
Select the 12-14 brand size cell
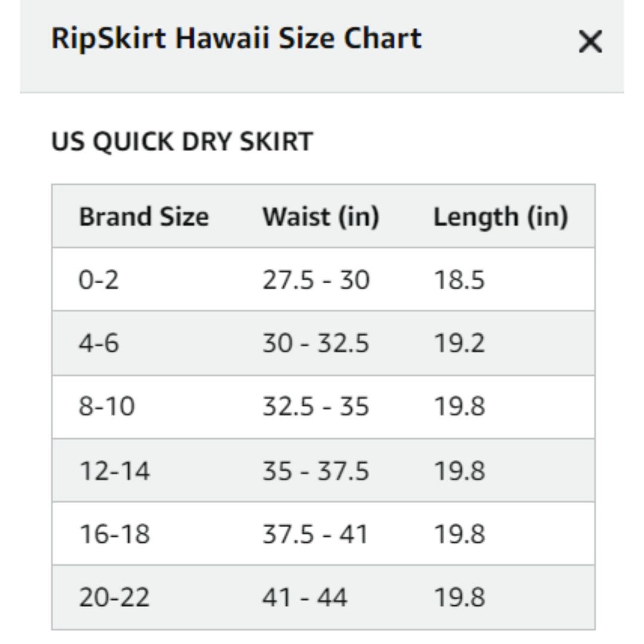[x=114, y=470]
